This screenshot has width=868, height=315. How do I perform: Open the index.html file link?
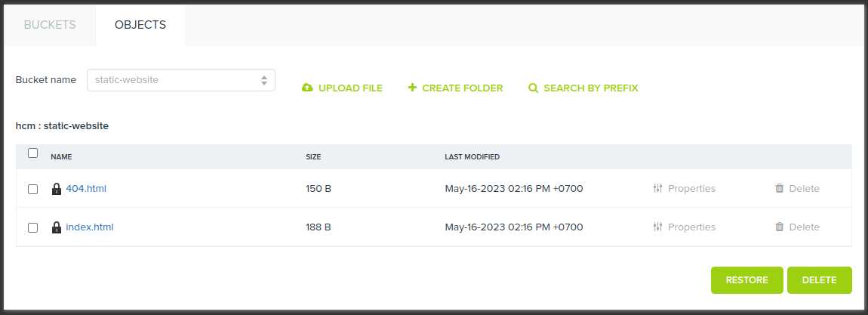90,227
